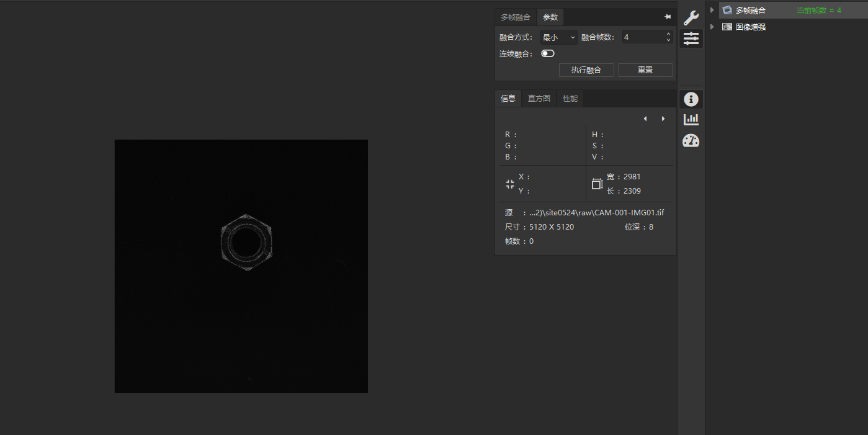The width and height of the screenshot is (868, 435).
Task: Click the left arrow in info panel
Action: pyautogui.click(x=645, y=119)
